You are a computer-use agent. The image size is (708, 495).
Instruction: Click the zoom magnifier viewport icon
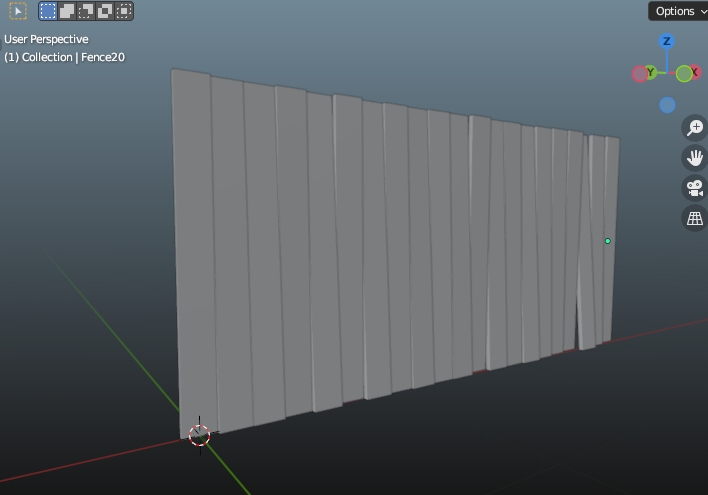pyautogui.click(x=694, y=128)
